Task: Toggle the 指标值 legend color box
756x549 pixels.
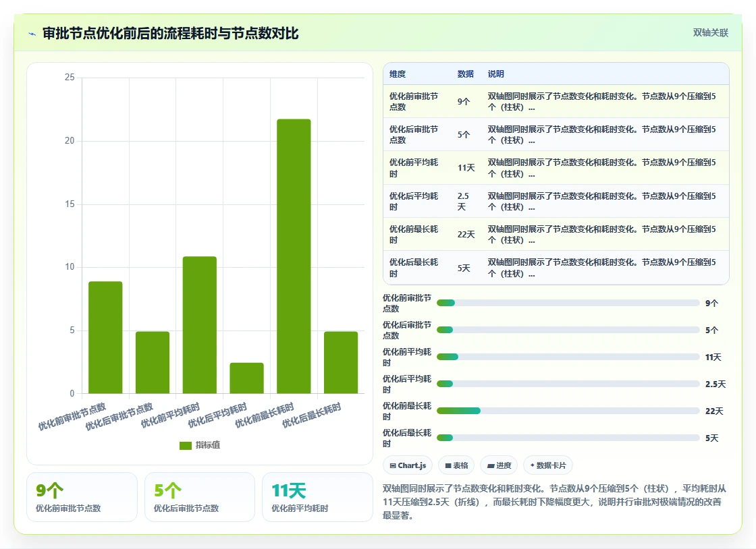Action: [186, 445]
